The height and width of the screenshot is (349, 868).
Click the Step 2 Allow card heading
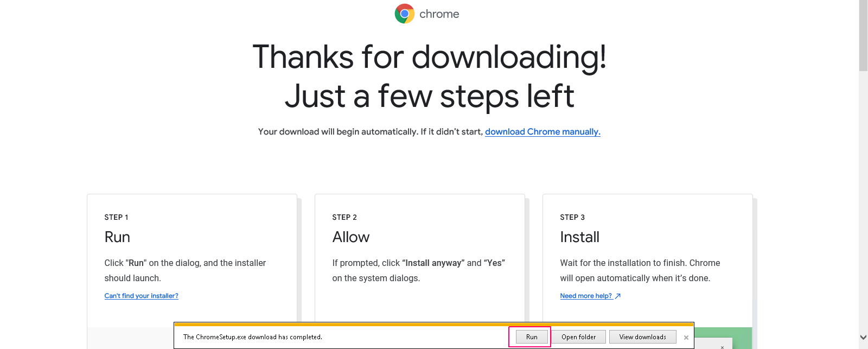click(351, 237)
